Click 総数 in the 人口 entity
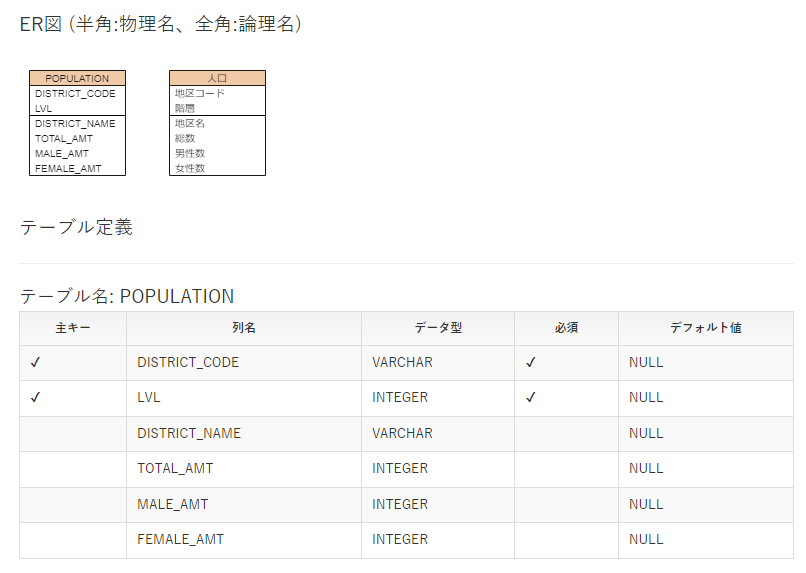806x573 pixels. pyautogui.click(x=185, y=138)
